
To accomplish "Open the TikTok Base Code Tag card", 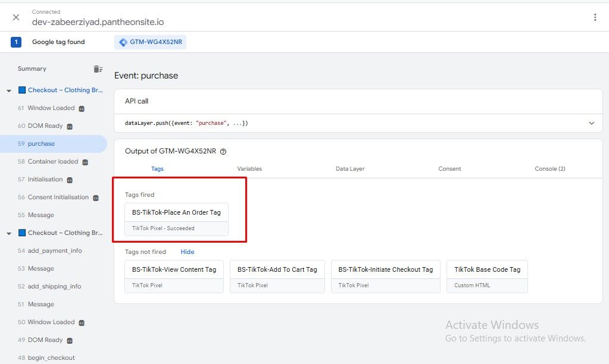I will (487, 277).
